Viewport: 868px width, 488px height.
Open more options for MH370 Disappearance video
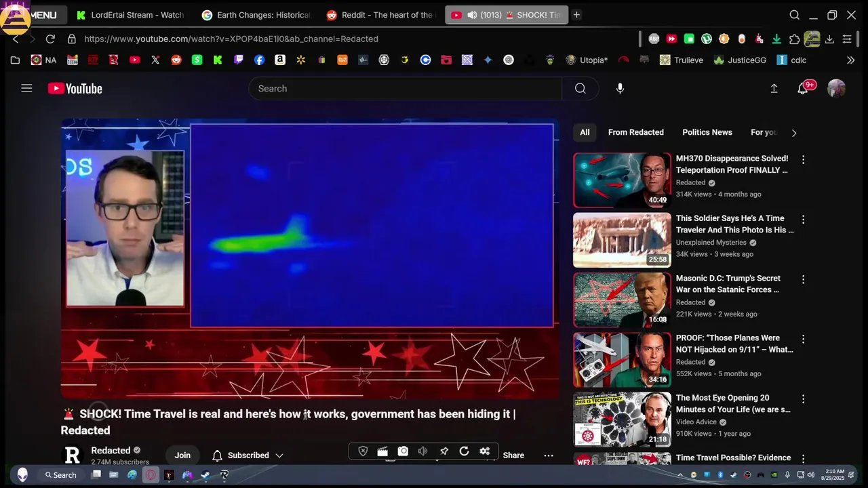click(x=803, y=160)
